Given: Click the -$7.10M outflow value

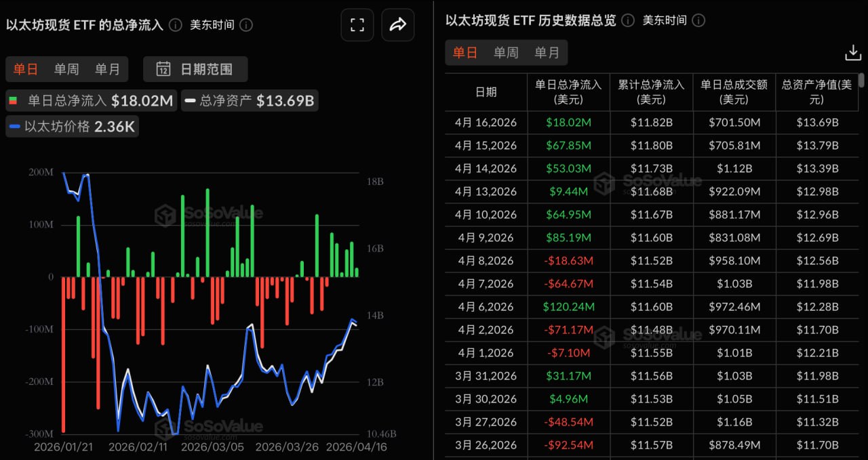Looking at the screenshot, I should click(568, 353).
